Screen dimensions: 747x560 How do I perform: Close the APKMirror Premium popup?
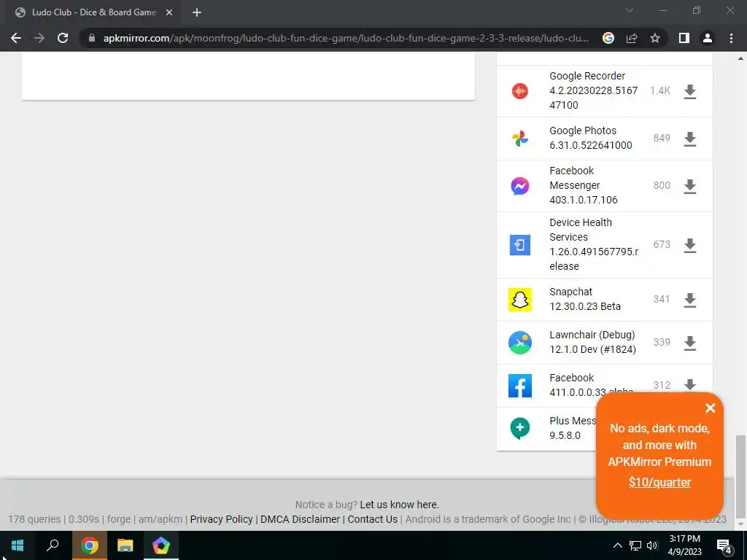(x=711, y=408)
